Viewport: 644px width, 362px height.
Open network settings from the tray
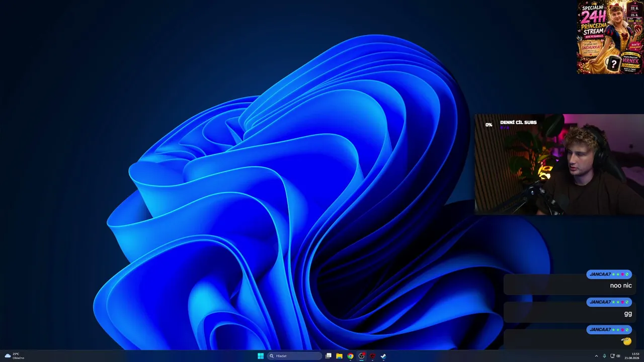612,356
